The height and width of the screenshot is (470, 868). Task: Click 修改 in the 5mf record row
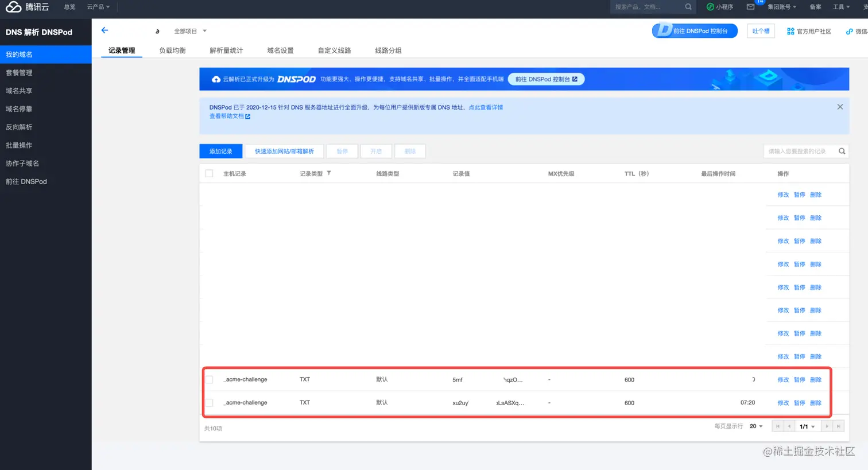(x=783, y=380)
